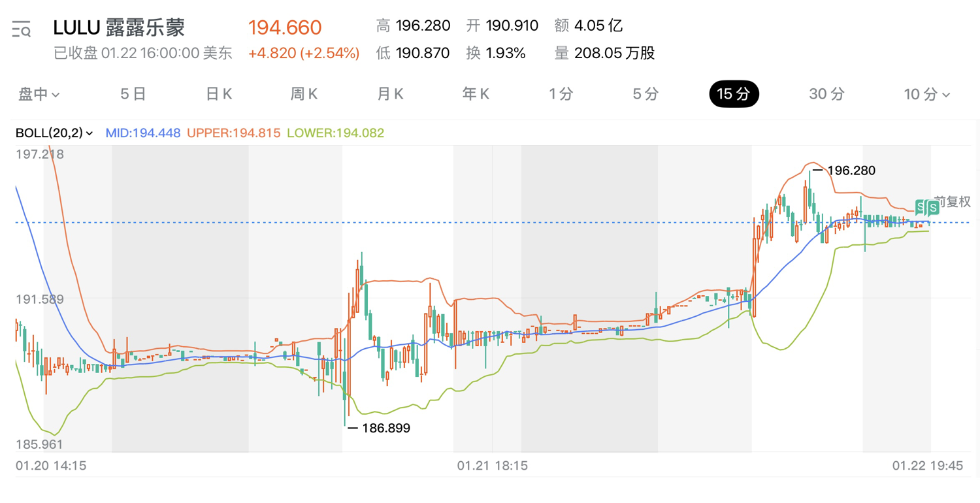Image resolution: width=980 pixels, height=503 pixels.
Task: Click the 01.20 14:15 time axis label
Action: (51, 466)
